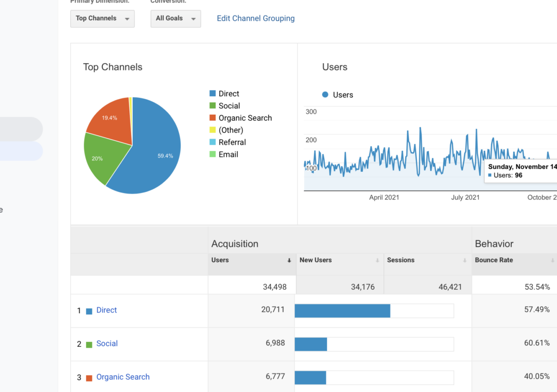Open the Top Channels dimension dropdown
Viewport: 557px width, 392px height.
pyautogui.click(x=102, y=18)
